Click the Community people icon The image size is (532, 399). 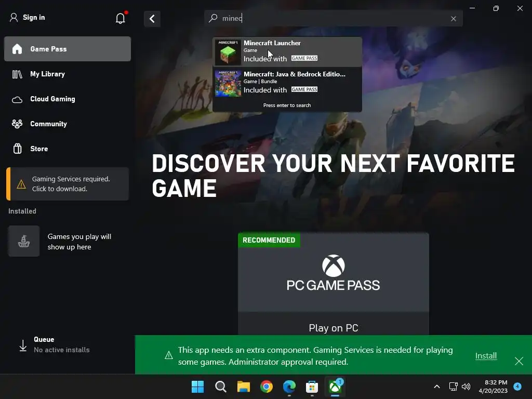(17, 124)
